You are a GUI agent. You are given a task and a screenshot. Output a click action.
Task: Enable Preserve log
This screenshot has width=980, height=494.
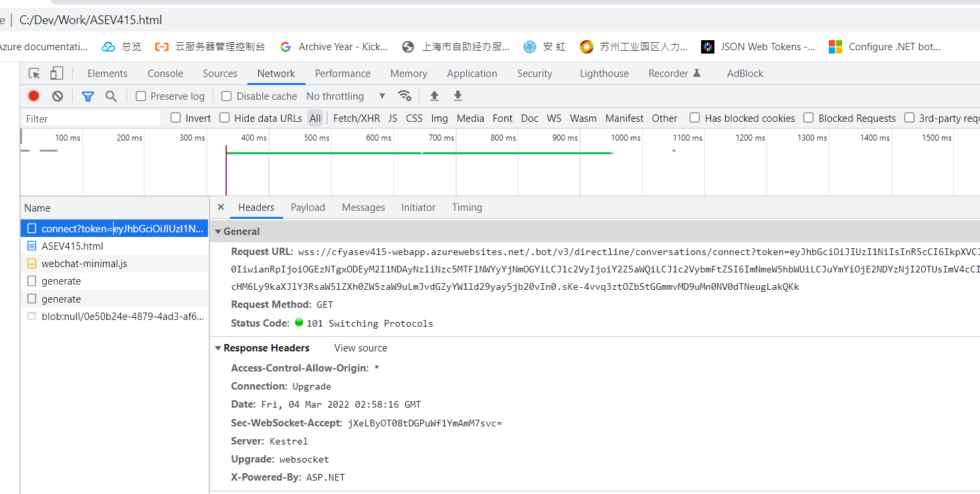140,96
